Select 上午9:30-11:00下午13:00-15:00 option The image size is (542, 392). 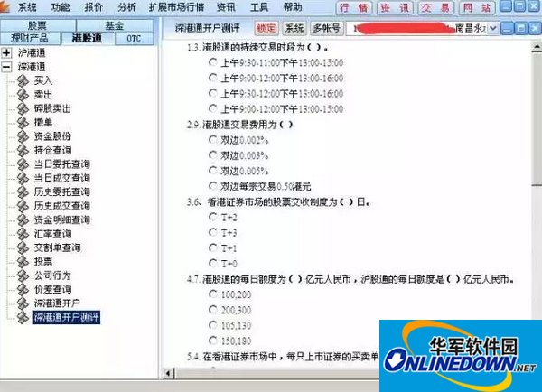pos(213,62)
